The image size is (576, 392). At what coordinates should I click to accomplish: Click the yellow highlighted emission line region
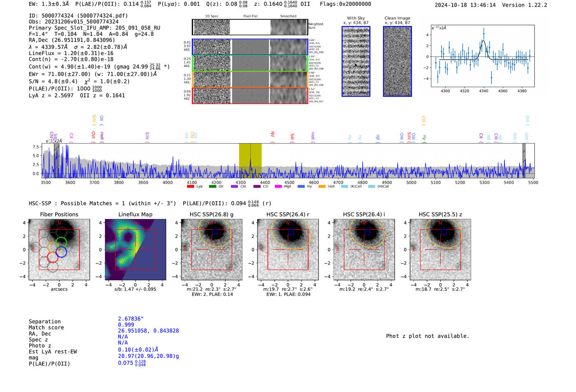(x=250, y=160)
